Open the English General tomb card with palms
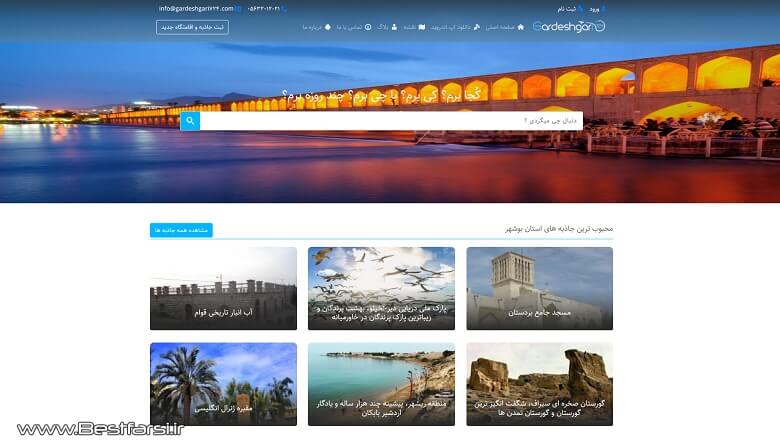Viewport: 780px width, 445px height. click(223, 384)
